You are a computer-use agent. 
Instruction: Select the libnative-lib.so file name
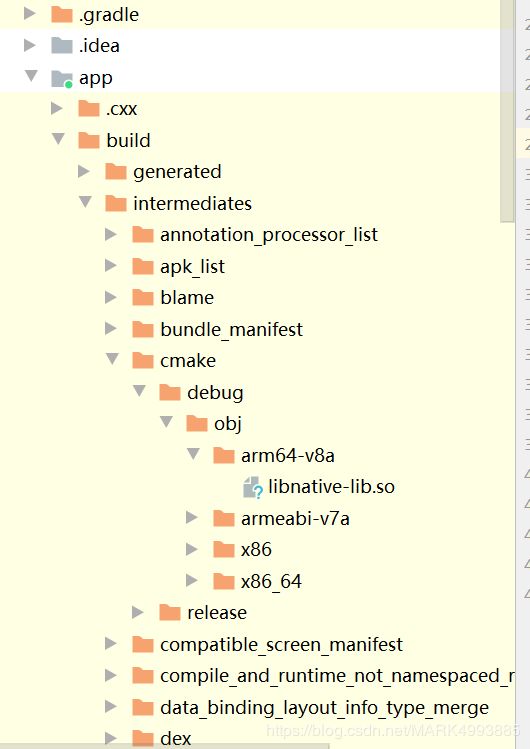click(331, 487)
